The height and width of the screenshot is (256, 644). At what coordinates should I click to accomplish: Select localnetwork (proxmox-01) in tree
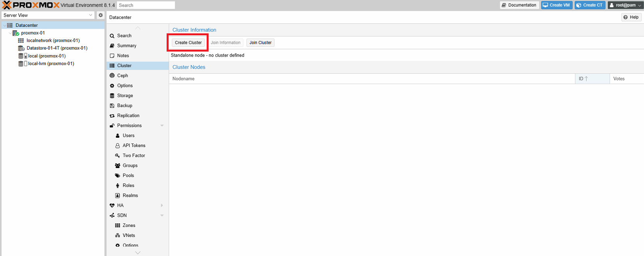[53, 40]
